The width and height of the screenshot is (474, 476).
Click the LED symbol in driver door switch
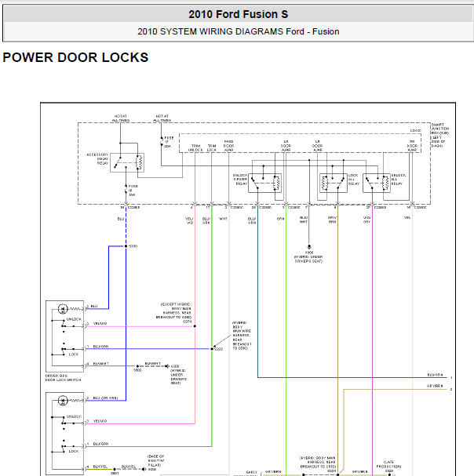click(x=63, y=309)
